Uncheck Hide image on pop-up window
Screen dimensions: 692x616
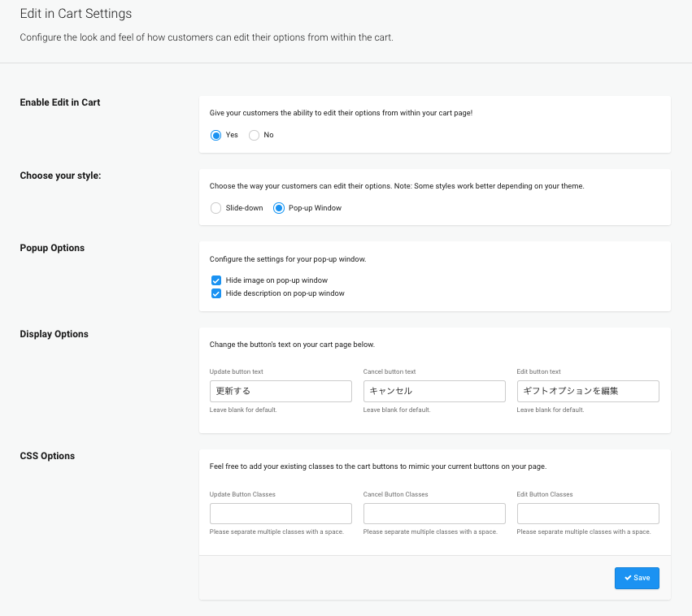pyautogui.click(x=216, y=280)
